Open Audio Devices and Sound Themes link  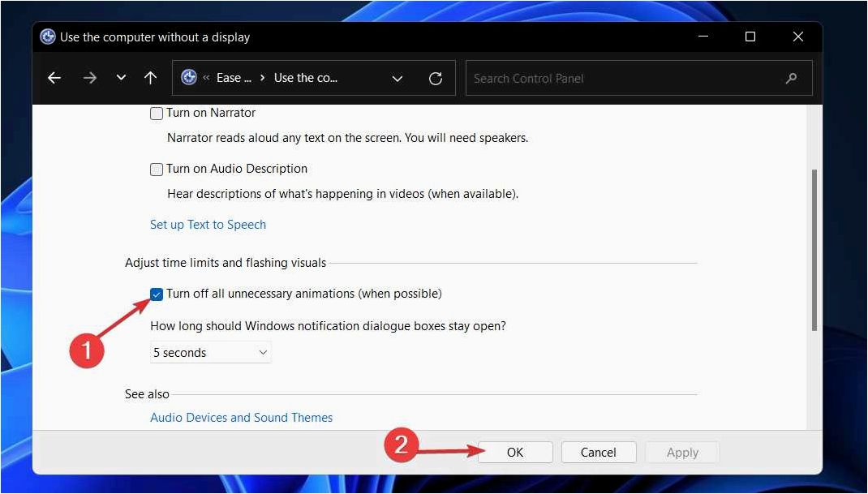click(242, 418)
